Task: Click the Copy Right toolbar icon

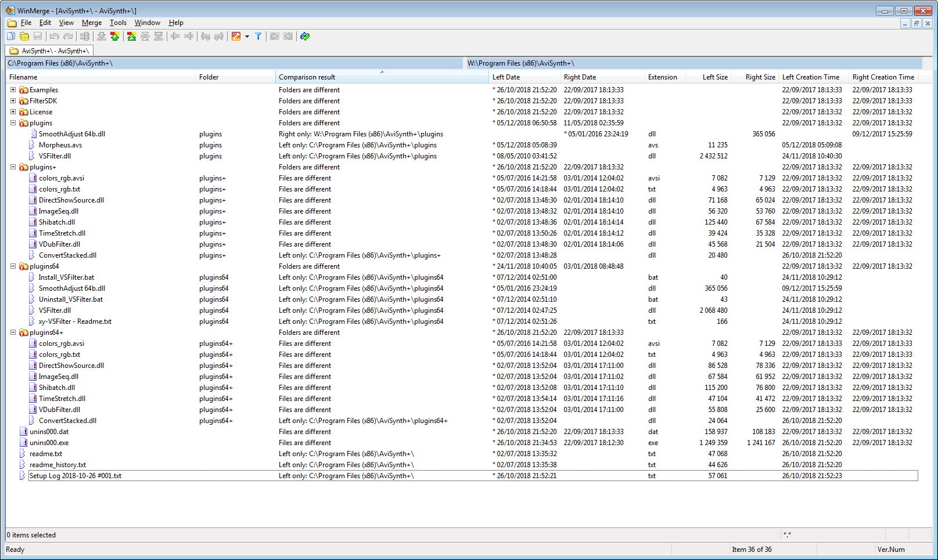Action: tap(175, 37)
